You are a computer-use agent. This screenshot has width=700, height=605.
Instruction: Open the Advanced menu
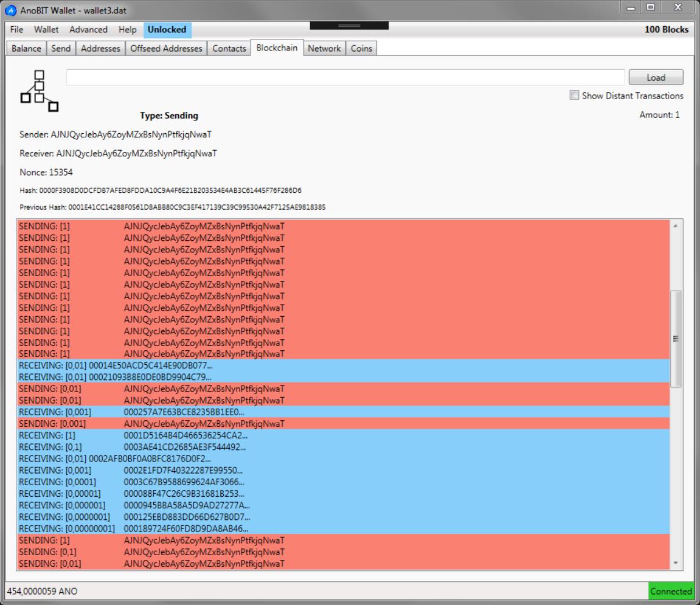click(x=88, y=29)
